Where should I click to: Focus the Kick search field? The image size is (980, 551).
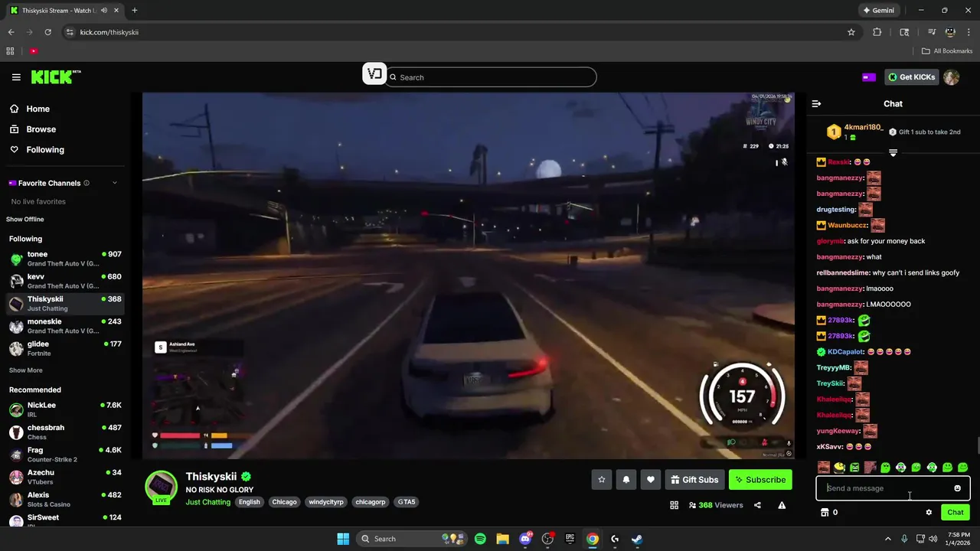pyautogui.click(x=492, y=77)
